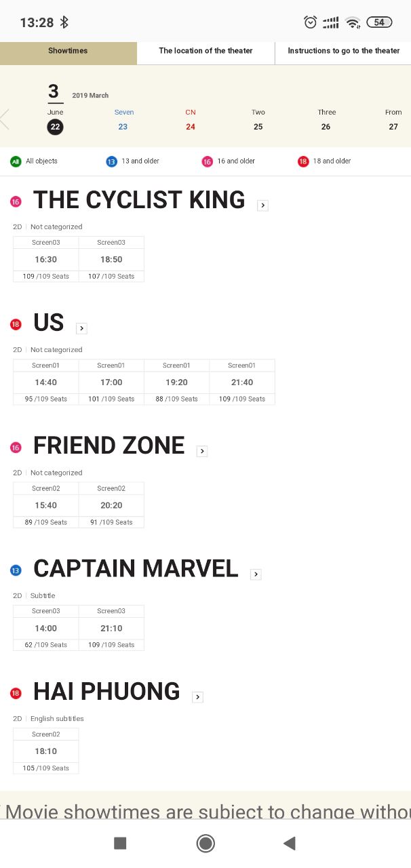Expand details arrow next to US
The height and width of the screenshot is (868, 411).
coord(81,328)
